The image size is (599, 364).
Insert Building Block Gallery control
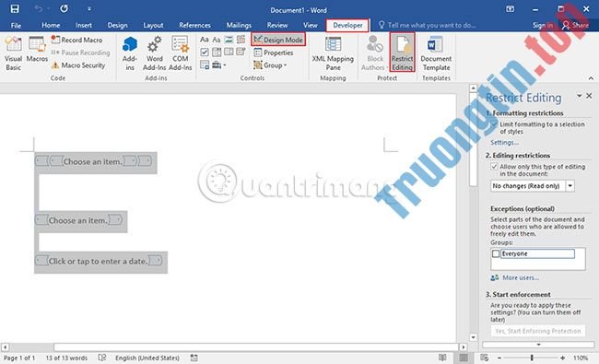click(241, 40)
